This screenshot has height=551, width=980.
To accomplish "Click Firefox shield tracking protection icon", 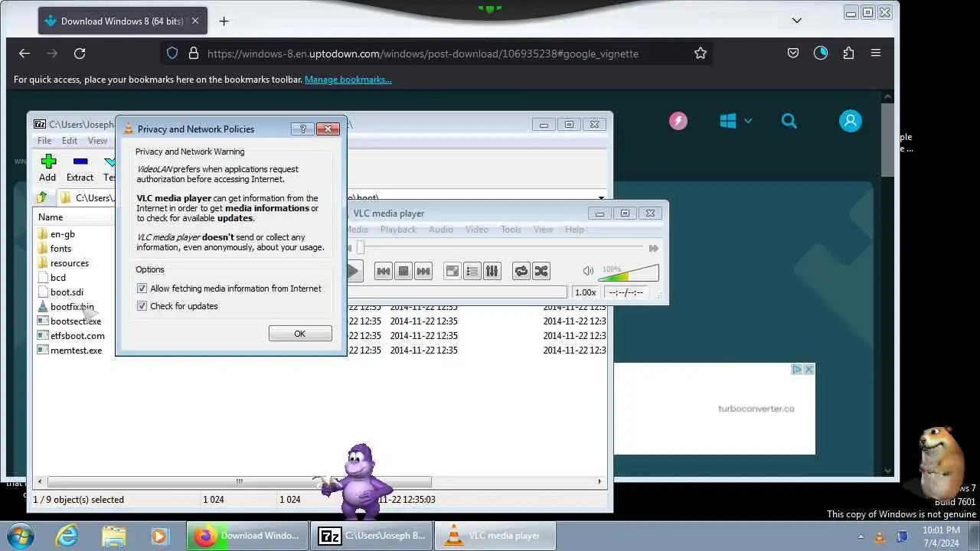I will (172, 54).
